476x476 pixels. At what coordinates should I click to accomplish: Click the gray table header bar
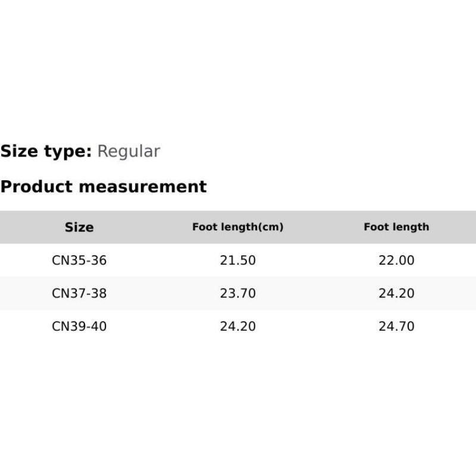pos(315,227)
